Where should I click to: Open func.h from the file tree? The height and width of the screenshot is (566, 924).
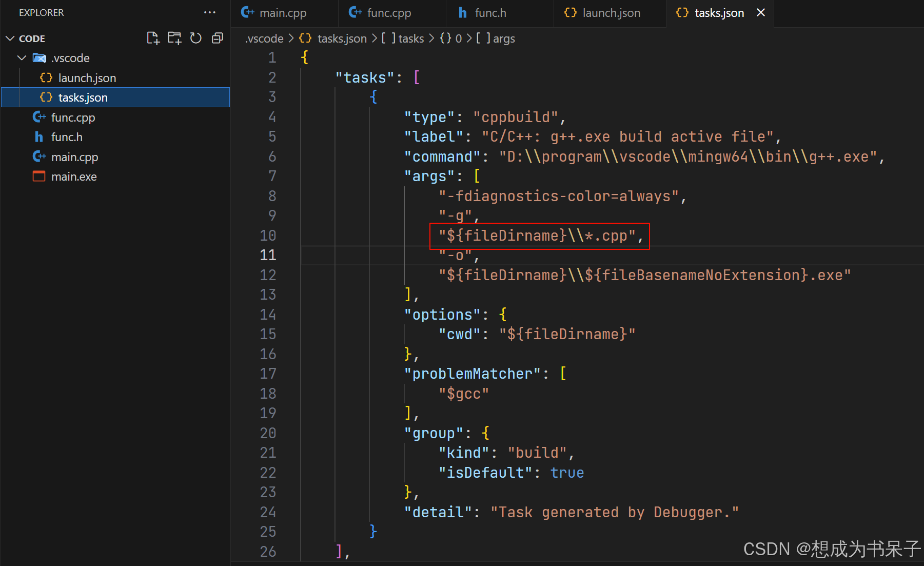tap(66, 136)
